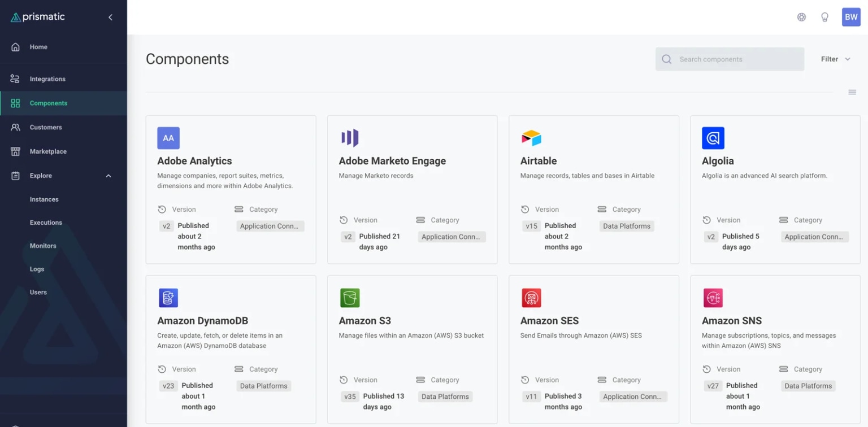Click version history icon on Amazon SNS card

706,369
